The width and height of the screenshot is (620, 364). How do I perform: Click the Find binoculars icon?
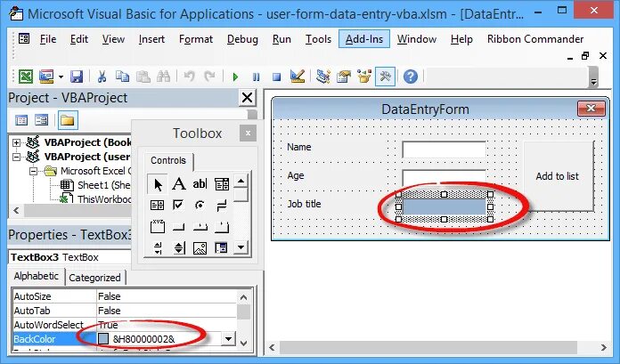pos(163,76)
